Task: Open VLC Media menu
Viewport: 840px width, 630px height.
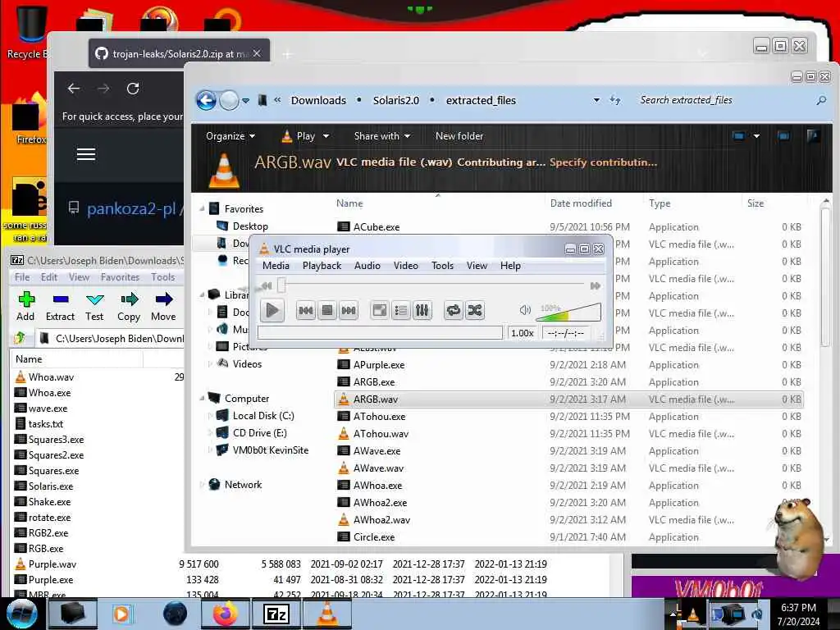Action: (x=276, y=266)
